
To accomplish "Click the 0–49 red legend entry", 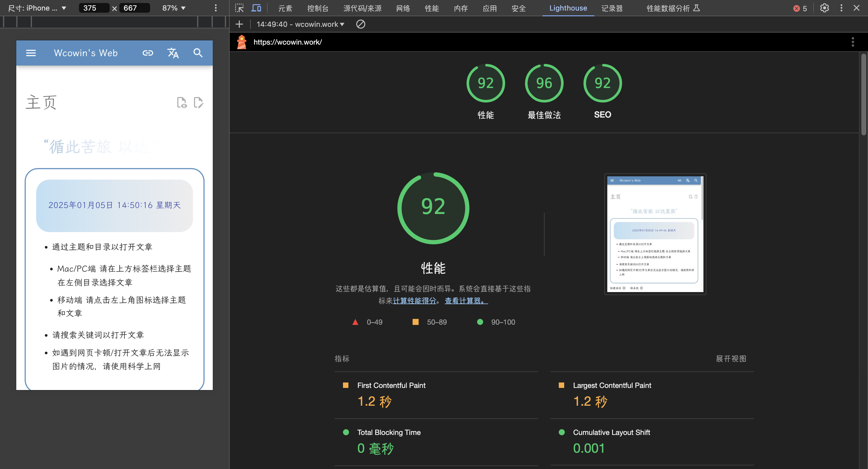I will point(367,322).
